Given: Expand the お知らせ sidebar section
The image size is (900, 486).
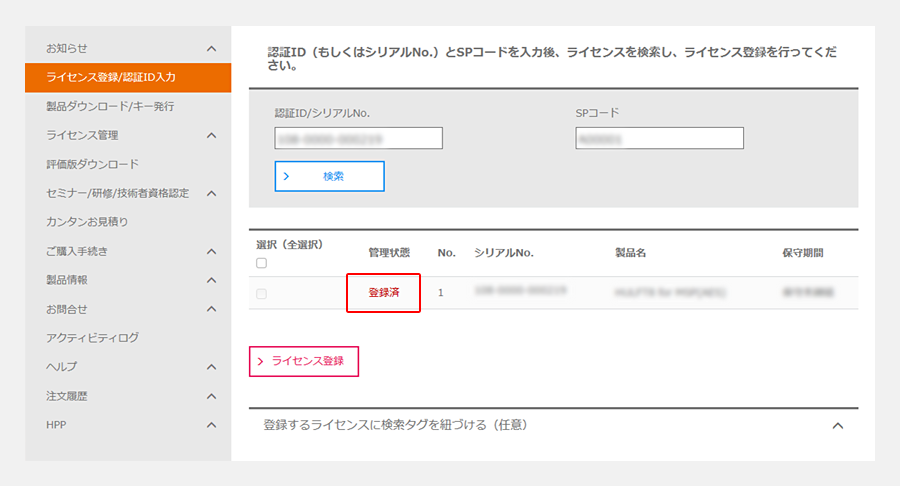Looking at the screenshot, I should pos(211,48).
